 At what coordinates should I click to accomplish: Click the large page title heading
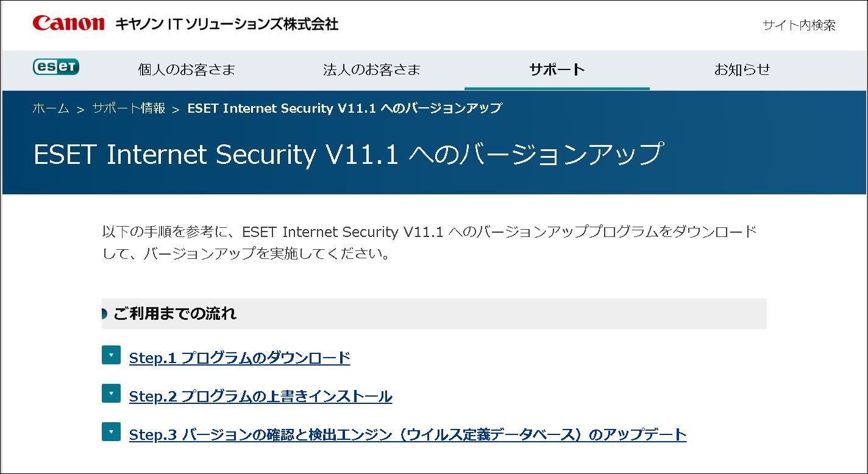347,154
